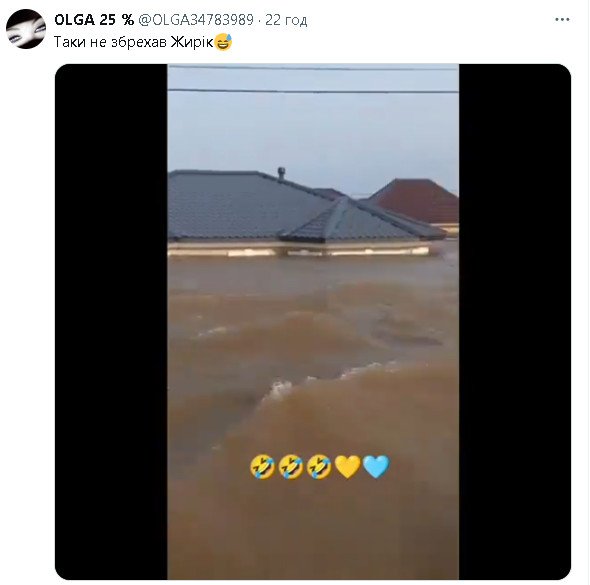Click the roof ventilation pipe in video
Image resolution: width=590 pixels, height=585 pixels.
tap(281, 173)
